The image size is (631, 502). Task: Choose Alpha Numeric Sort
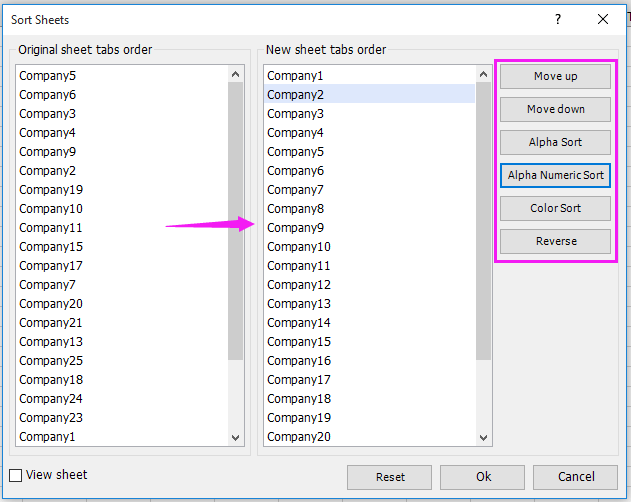555,175
